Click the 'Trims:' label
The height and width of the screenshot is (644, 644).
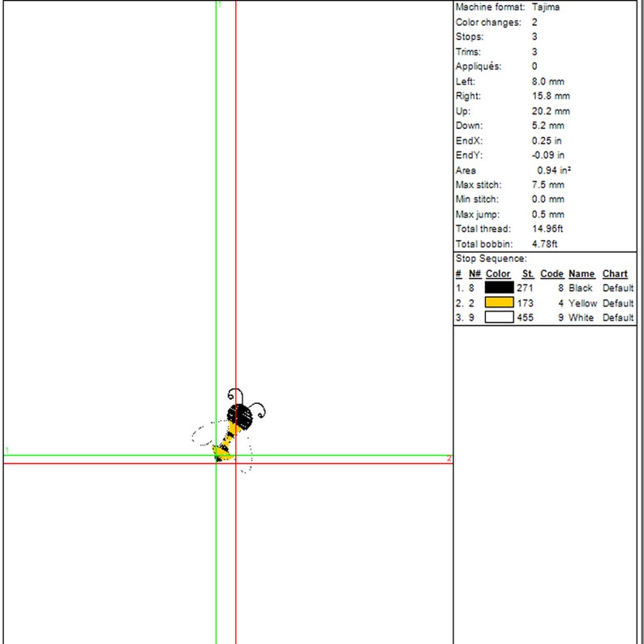[468, 52]
